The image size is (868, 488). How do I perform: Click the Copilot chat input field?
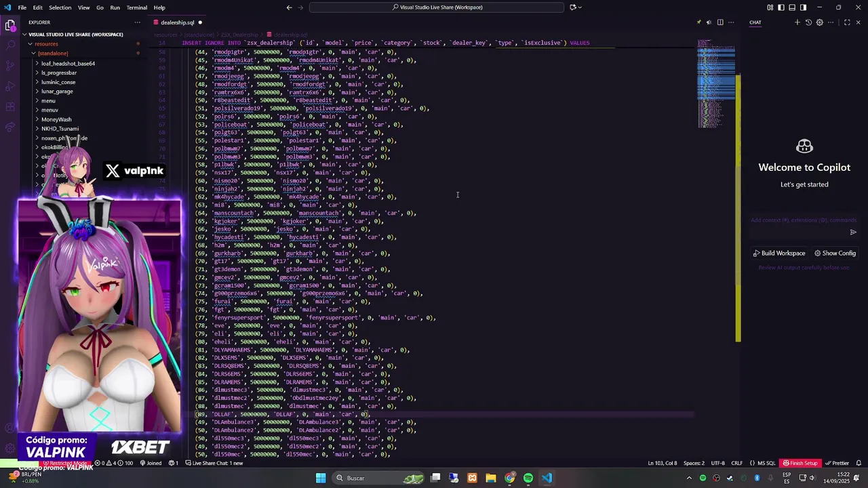coord(804,220)
